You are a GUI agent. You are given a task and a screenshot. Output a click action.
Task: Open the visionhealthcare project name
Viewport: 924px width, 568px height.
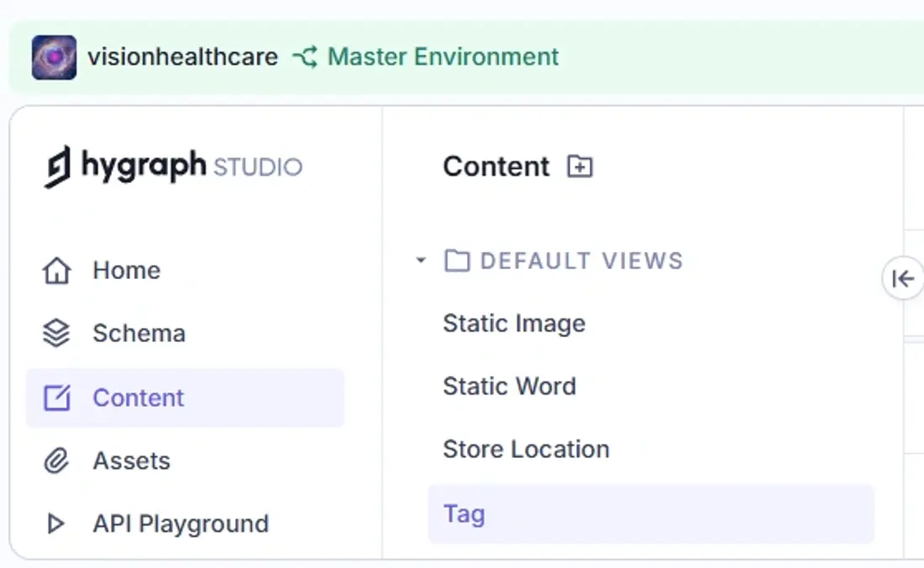[x=182, y=57]
